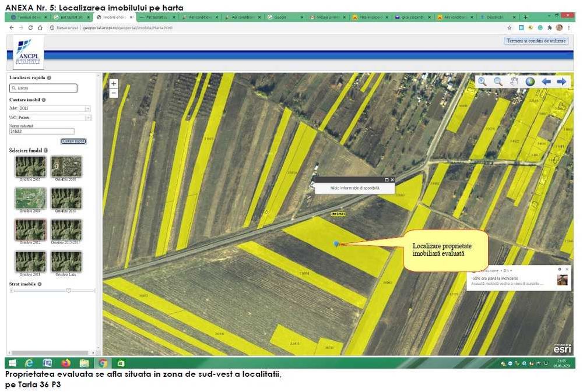583x392 pixels.
Task: Select the pan hand tool
Action: 514,82
